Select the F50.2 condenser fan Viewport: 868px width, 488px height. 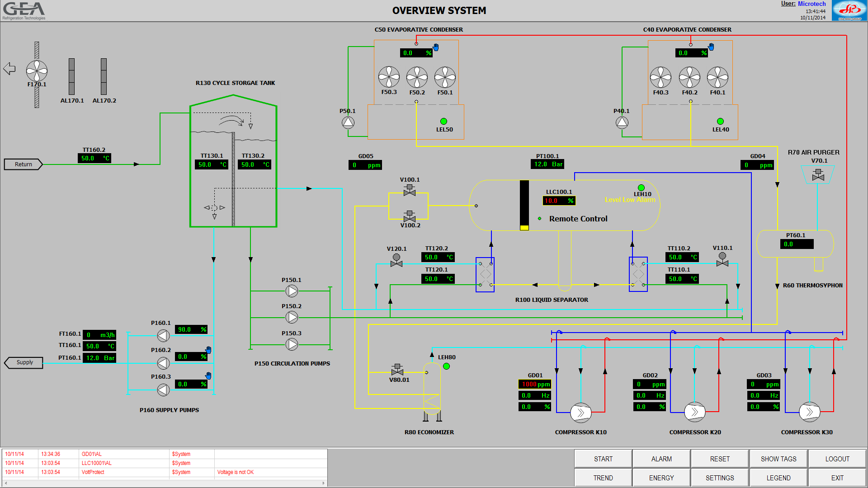(x=417, y=77)
